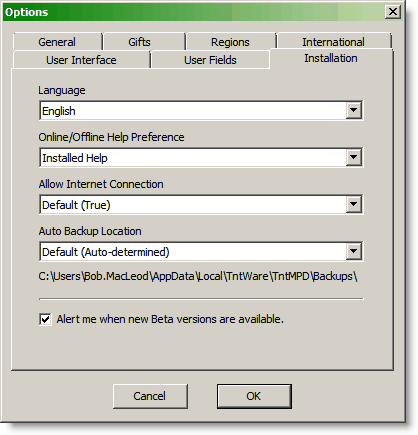This screenshot has height=435, width=418.
Task: Select the Installation tab
Action: [331, 59]
